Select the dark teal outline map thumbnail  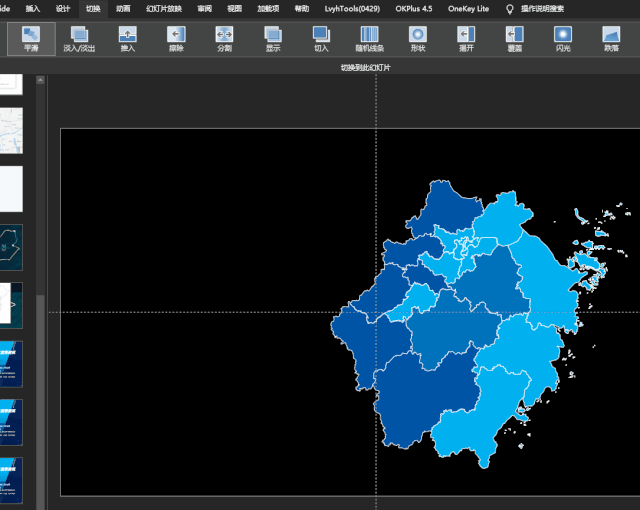(x=11, y=247)
